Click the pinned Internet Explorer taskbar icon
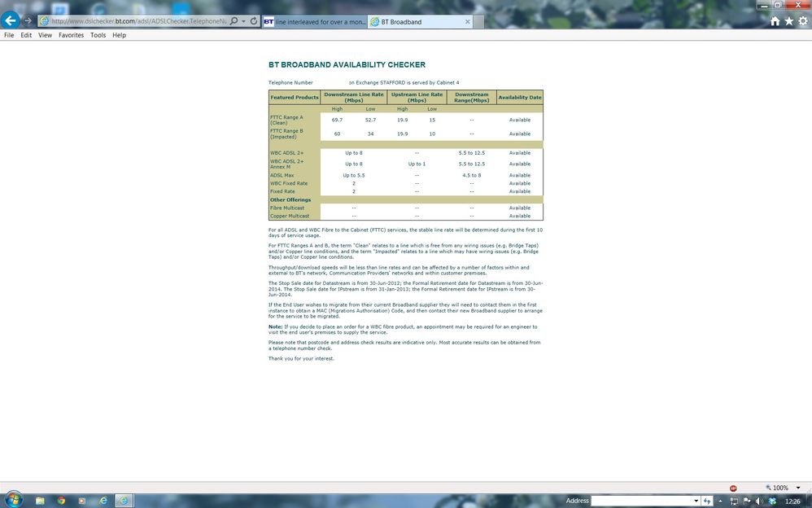812x508 pixels. point(103,501)
